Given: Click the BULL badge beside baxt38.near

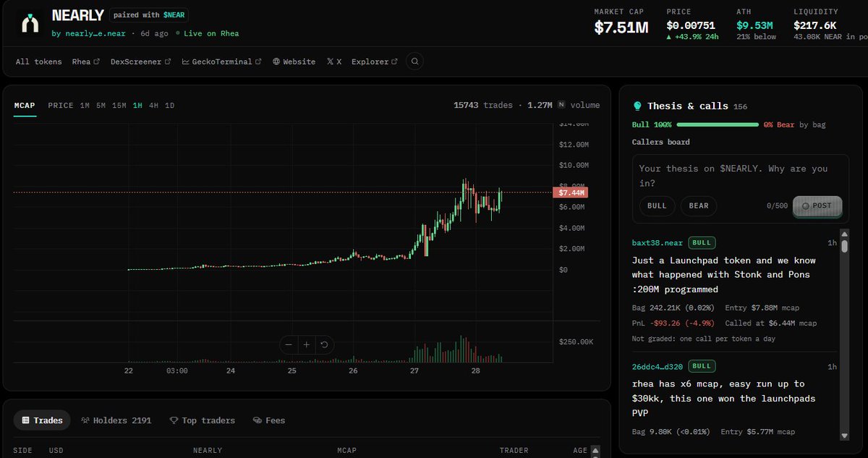Looking at the screenshot, I should click(700, 242).
